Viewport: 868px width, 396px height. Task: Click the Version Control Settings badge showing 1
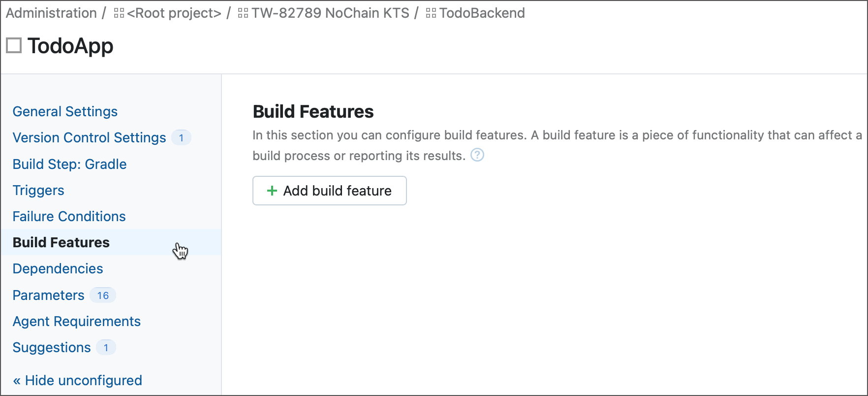(x=181, y=137)
